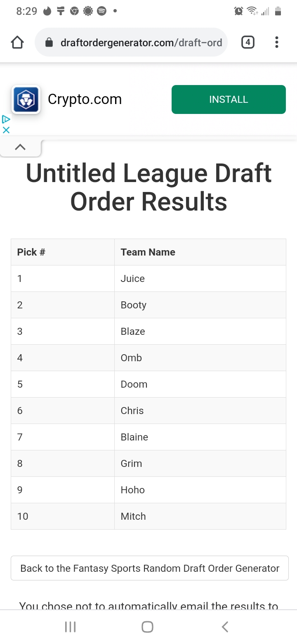297x644 pixels.
Task: Open Chrome's three-dot overflow menu
Action: pyautogui.click(x=276, y=42)
